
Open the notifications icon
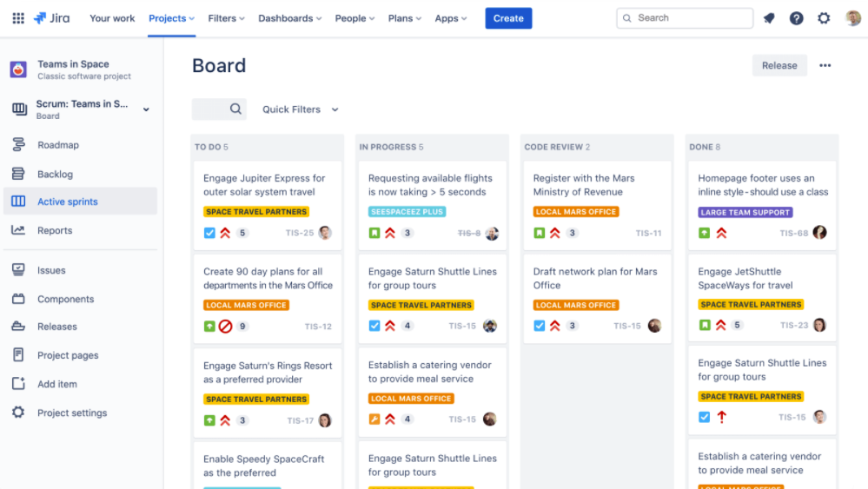769,18
